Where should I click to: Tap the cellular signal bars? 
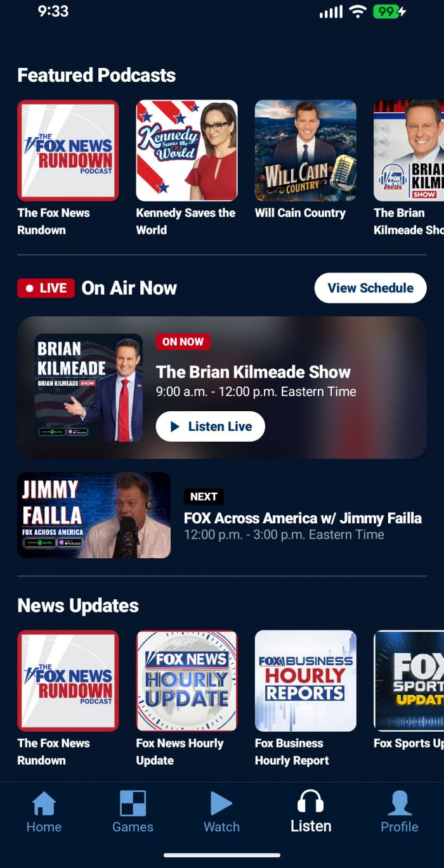[x=331, y=11]
